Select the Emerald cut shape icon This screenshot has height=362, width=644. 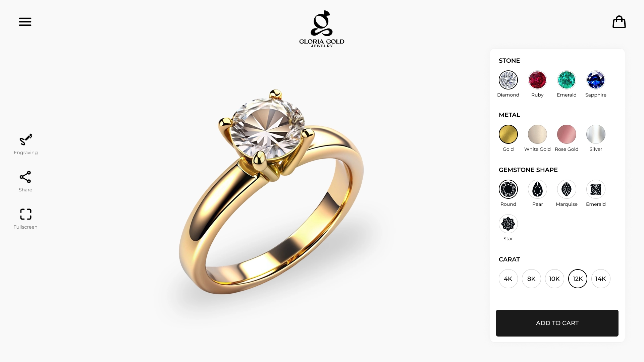(596, 189)
